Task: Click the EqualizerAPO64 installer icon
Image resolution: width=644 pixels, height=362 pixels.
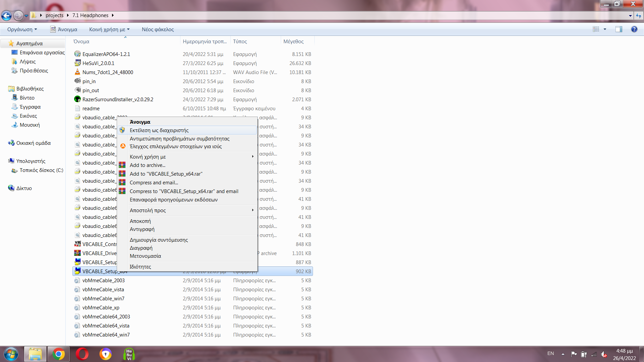Action: [x=77, y=54]
